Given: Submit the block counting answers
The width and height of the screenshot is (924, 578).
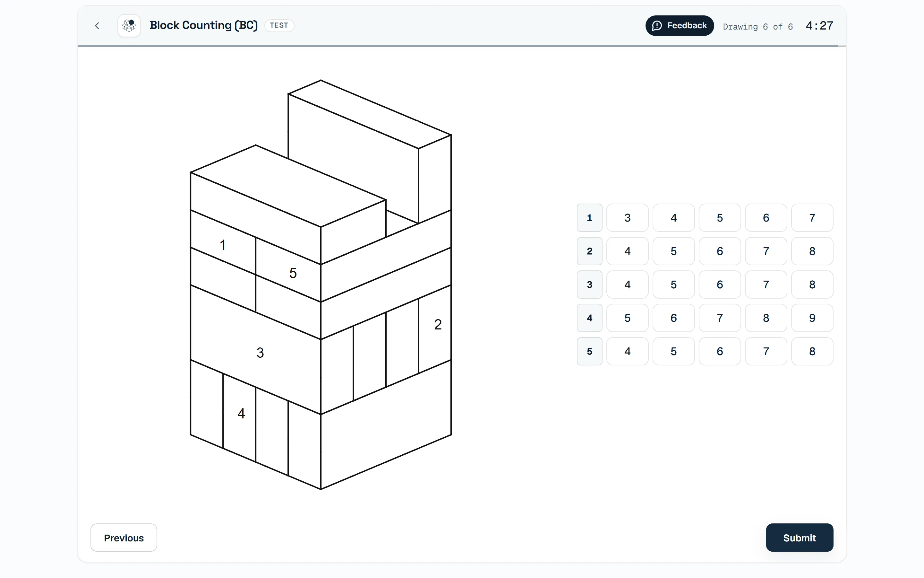Looking at the screenshot, I should coord(800,538).
